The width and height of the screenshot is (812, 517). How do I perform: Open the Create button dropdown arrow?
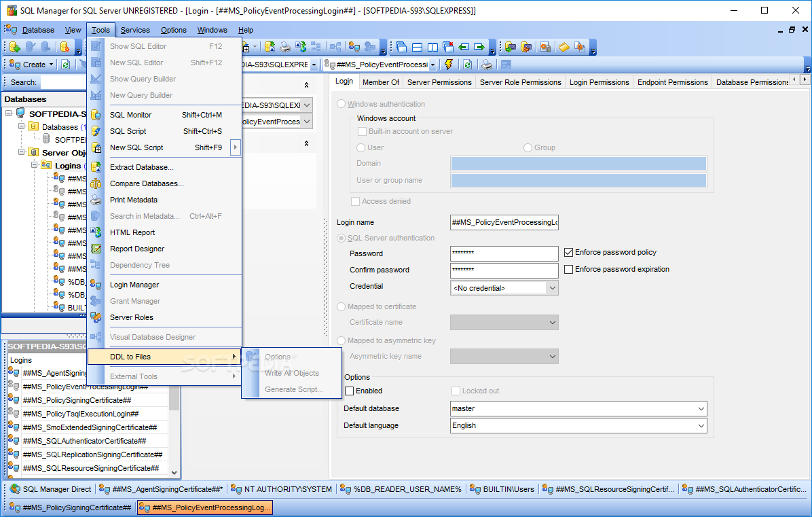52,65
